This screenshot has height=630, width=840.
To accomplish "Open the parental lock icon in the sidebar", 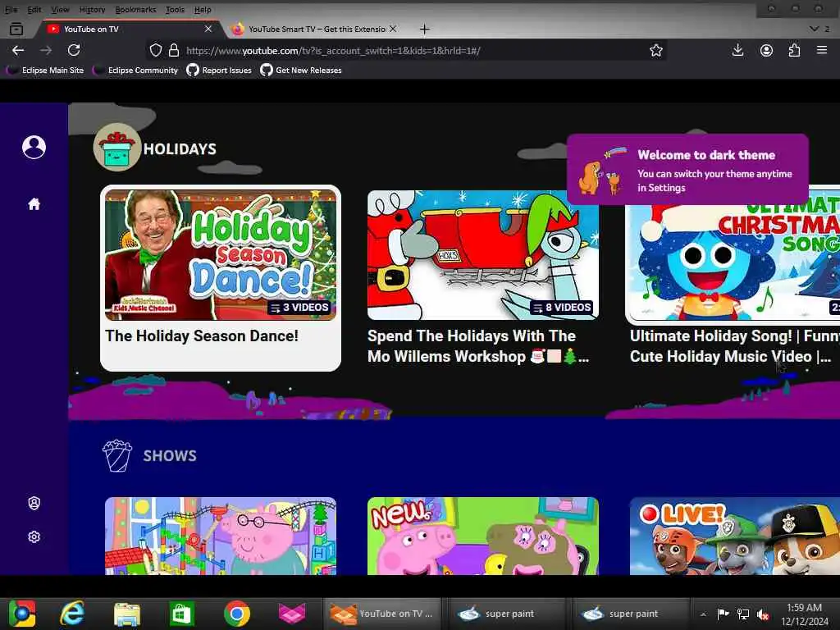I will tap(34, 503).
